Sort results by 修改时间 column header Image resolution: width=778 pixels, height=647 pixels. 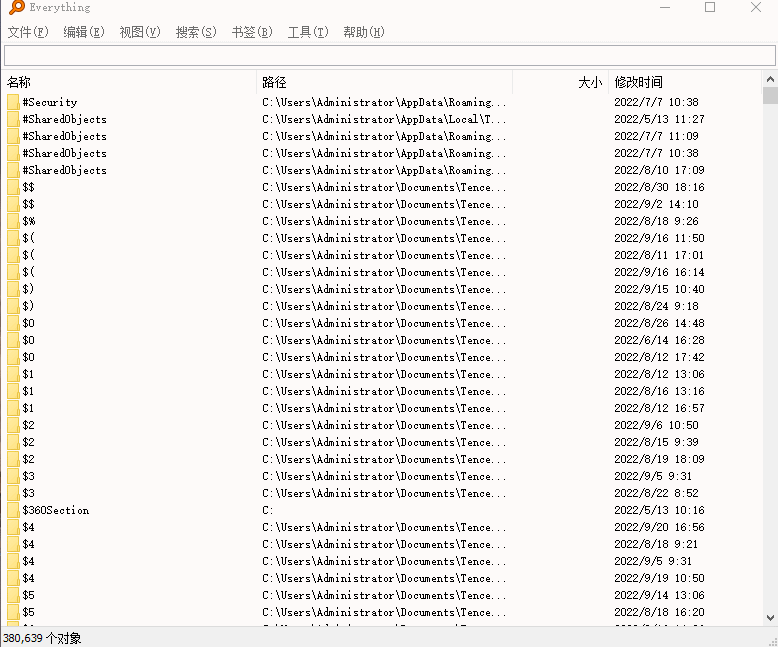(685, 82)
